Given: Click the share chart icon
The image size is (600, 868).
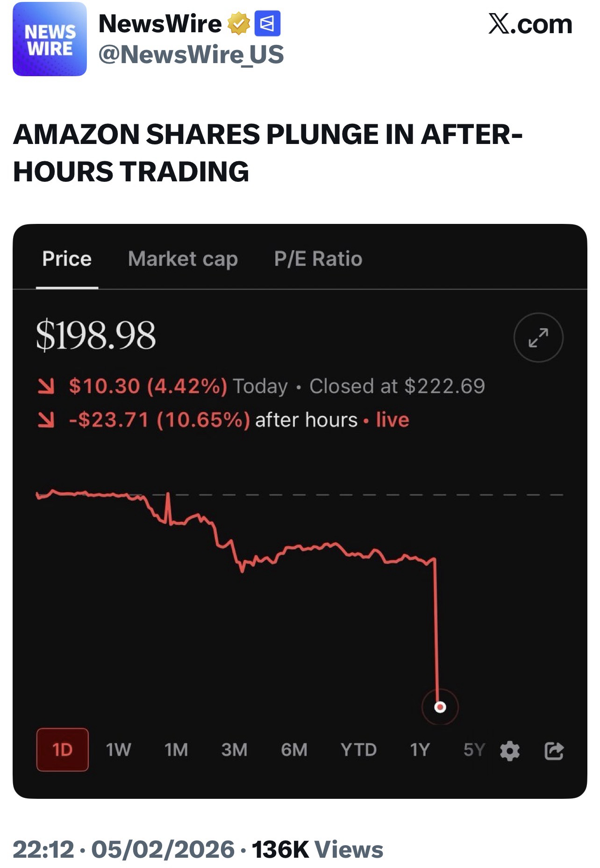Looking at the screenshot, I should (554, 751).
